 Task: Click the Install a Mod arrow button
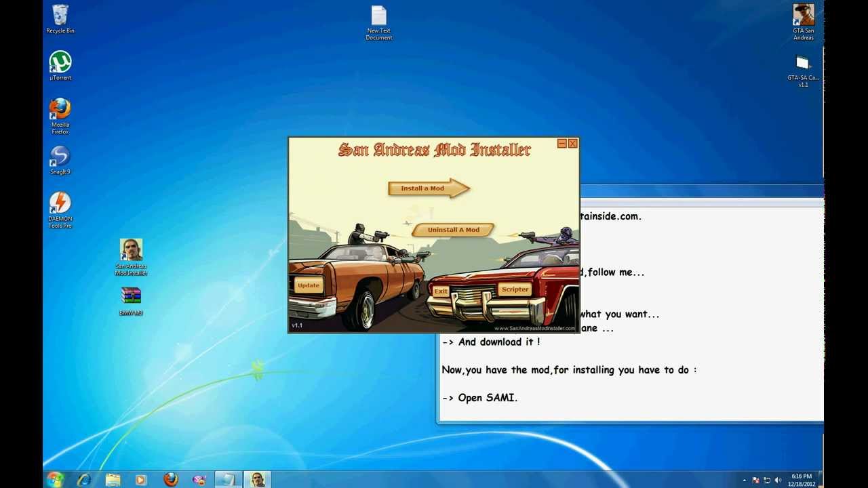[x=429, y=188]
